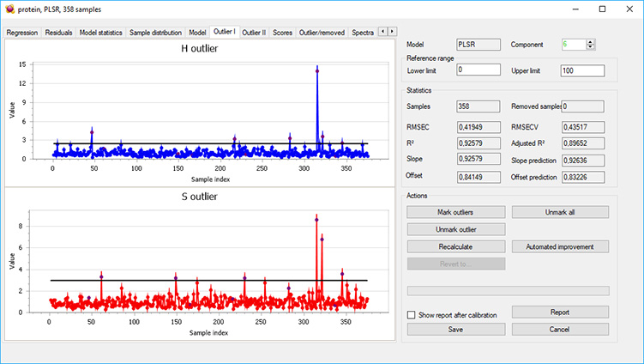
Task: Click the Lower limit input field
Action: (x=478, y=70)
